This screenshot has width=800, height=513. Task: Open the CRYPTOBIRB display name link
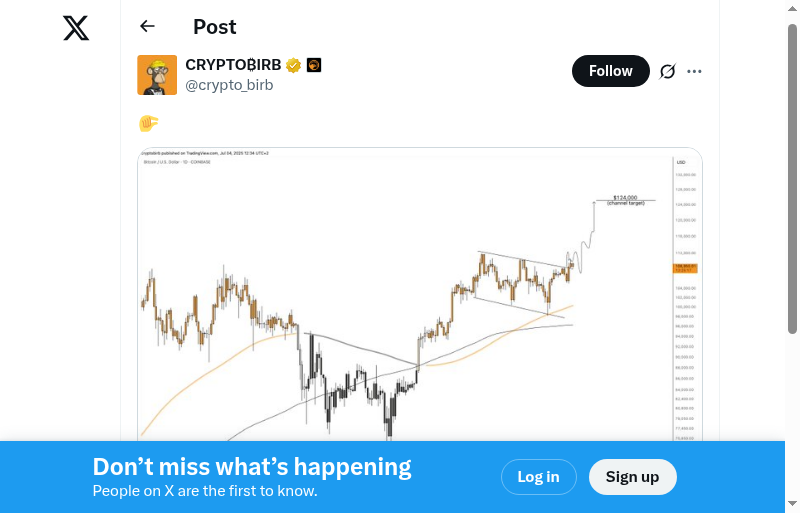pos(233,66)
